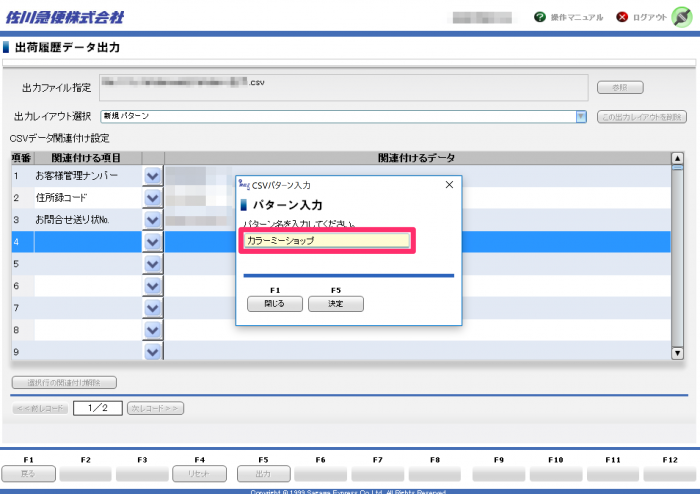The width and height of the screenshot is (700, 494).
Task: Click この出力レイアウトを削除 button
Action: [642, 117]
